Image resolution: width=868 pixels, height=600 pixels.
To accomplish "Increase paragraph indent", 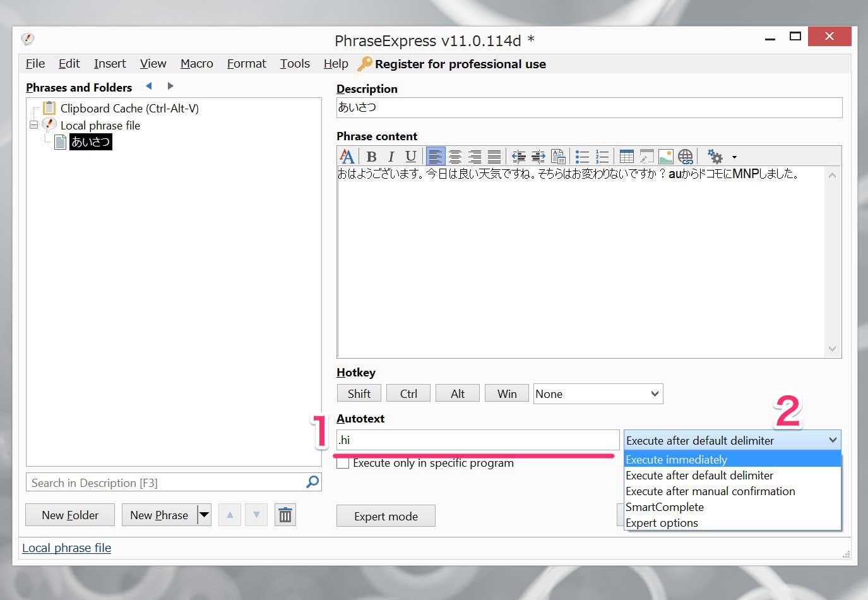I will 538,156.
